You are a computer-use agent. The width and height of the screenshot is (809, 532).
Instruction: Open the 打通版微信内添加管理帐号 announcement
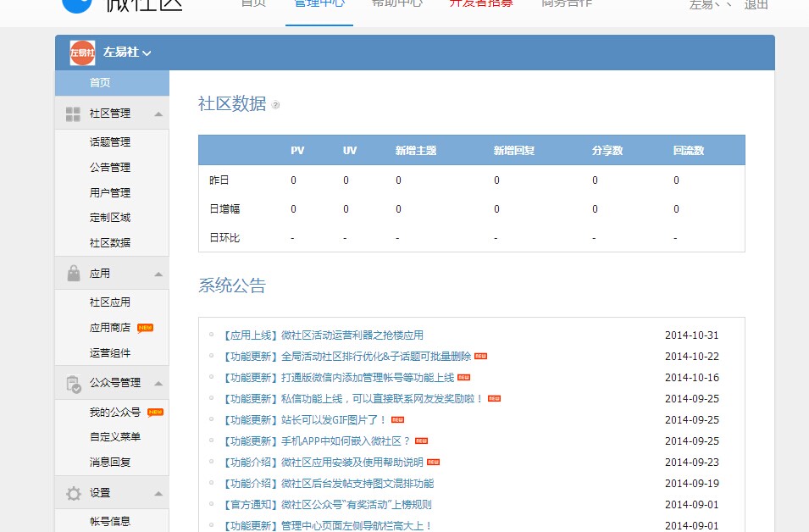[x=339, y=378]
